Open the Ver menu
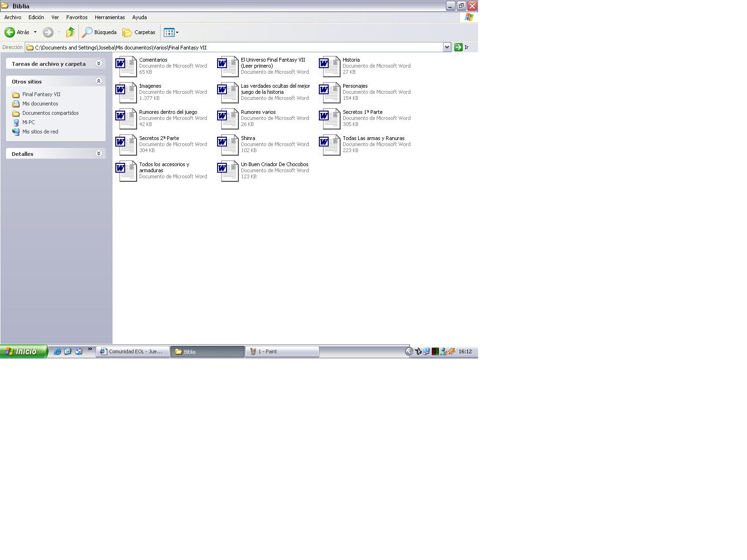This screenshot has width=747, height=560. pyautogui.click(x=55, y=17)
